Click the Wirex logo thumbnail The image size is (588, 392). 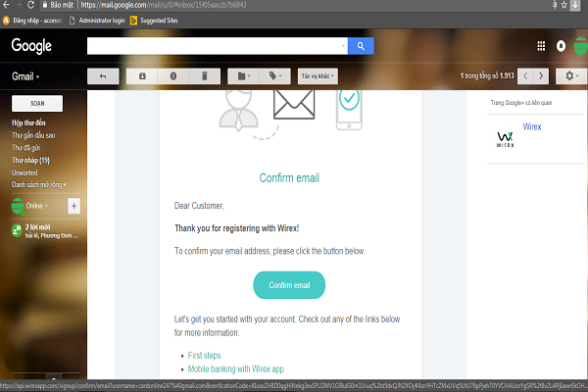[505, 139]
